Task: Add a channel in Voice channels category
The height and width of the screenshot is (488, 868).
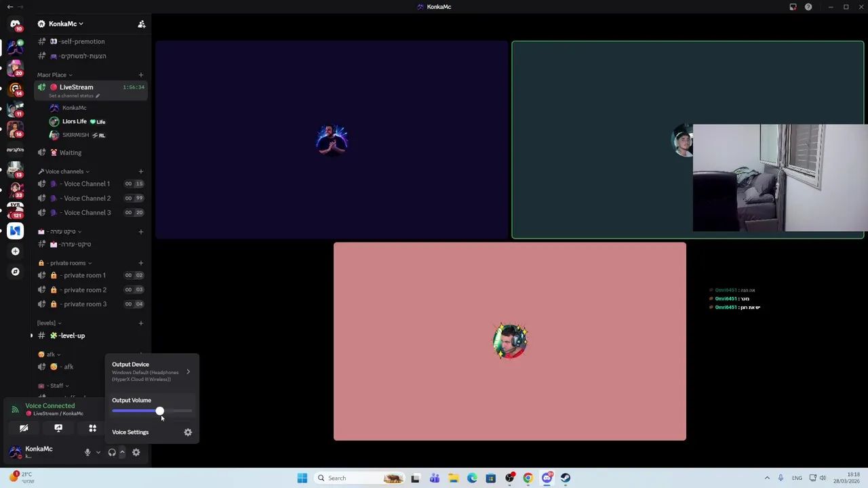Action: point(140,171)
